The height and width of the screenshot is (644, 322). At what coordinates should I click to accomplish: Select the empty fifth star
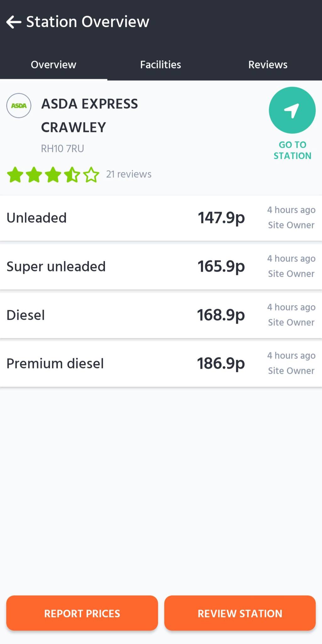(x=91, y=175)
